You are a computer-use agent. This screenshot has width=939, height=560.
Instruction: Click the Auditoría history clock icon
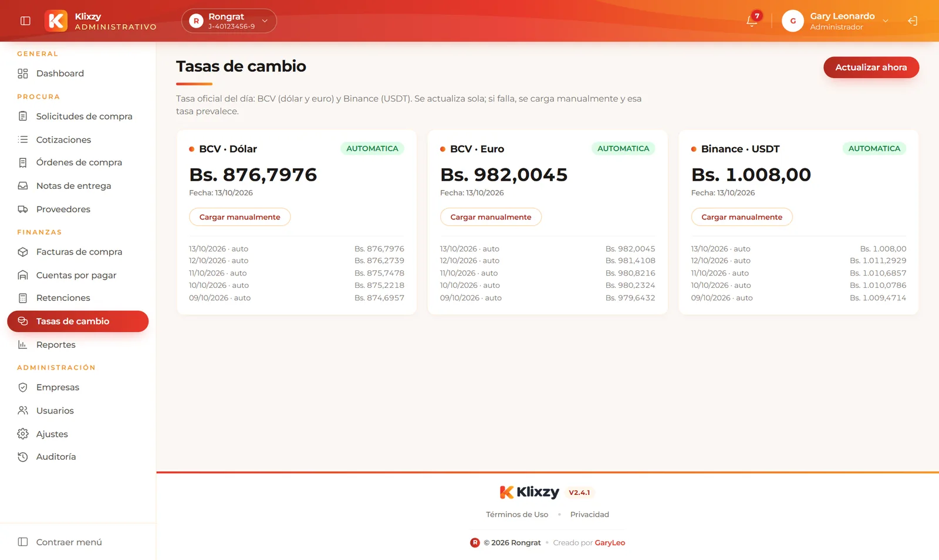(x=23, y=457)
